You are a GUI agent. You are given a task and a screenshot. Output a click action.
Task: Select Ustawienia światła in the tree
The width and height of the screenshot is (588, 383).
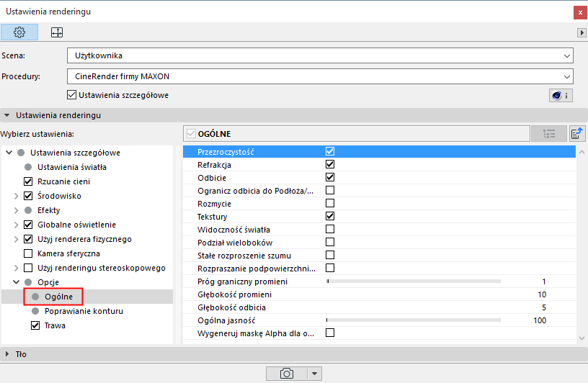71,167
